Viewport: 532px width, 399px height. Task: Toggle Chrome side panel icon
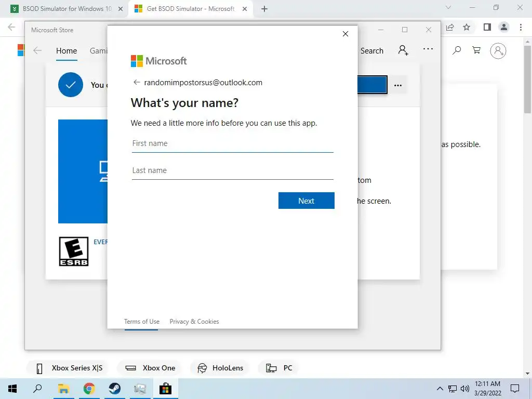(487, 27)
